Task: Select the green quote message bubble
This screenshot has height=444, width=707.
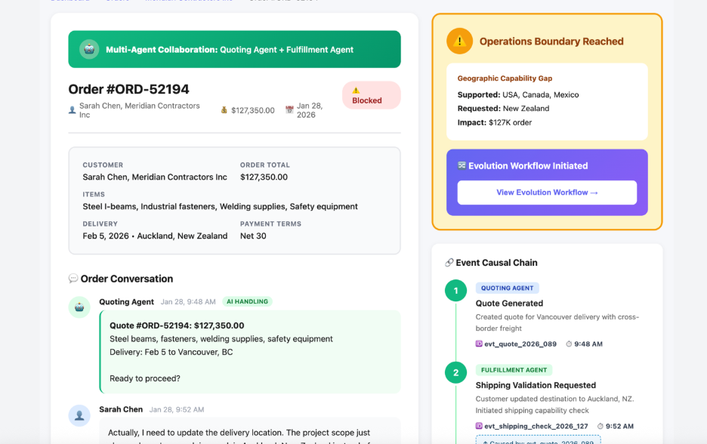Action: coord(250,351)
